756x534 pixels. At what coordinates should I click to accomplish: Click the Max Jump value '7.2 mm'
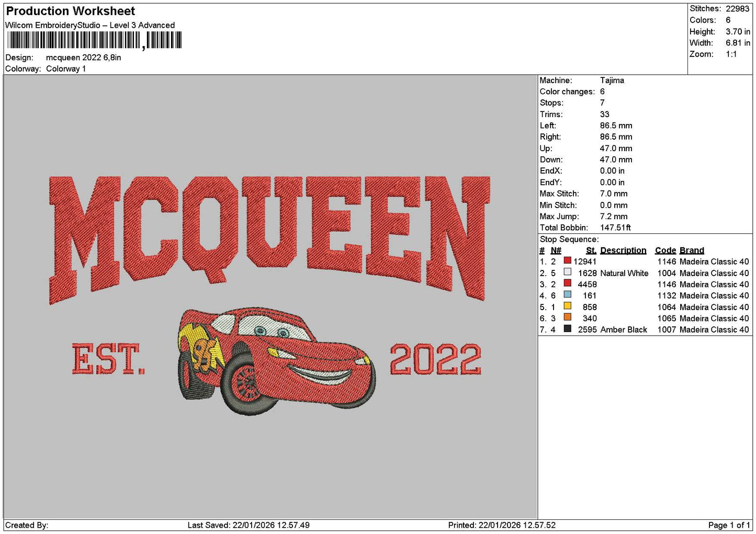(x=614, y=217)
